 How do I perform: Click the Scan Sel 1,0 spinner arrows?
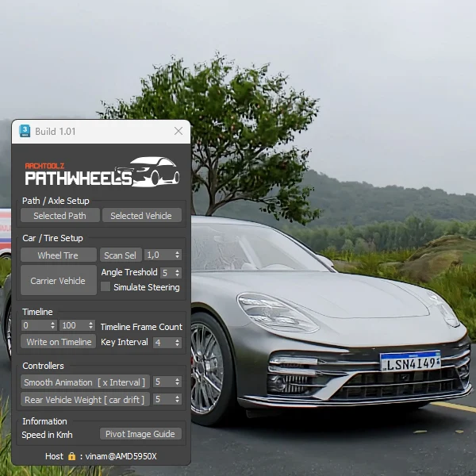178,255
